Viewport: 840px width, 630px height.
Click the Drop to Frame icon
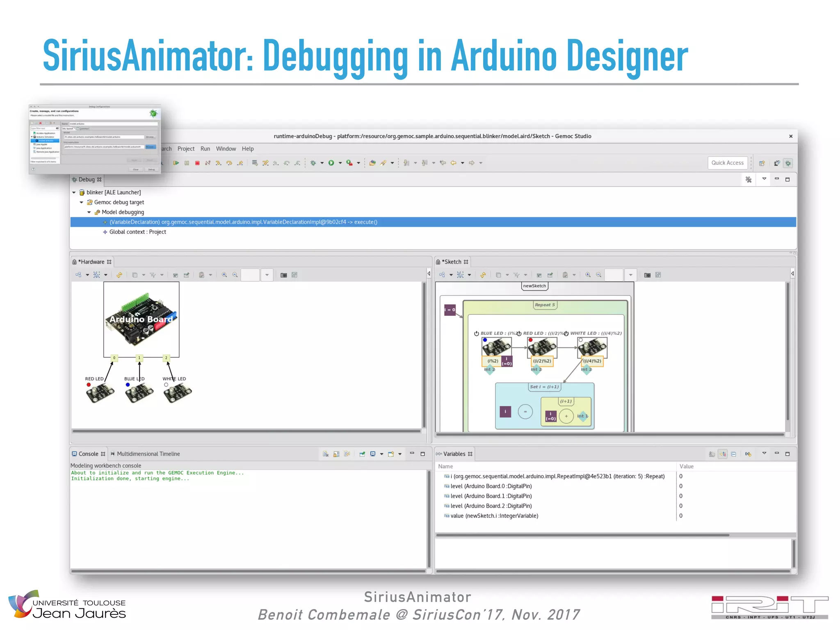[x=255, y=163]
